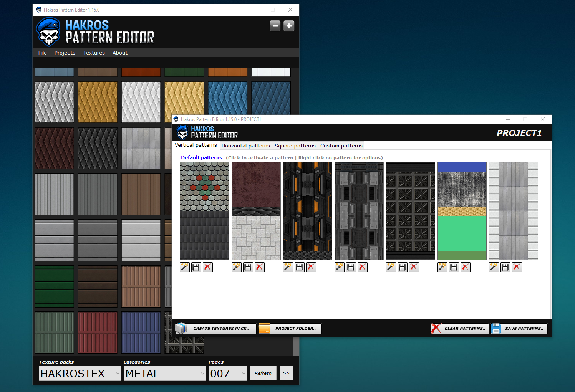Save the orange sci-fi panel pattern

[300, 267]
